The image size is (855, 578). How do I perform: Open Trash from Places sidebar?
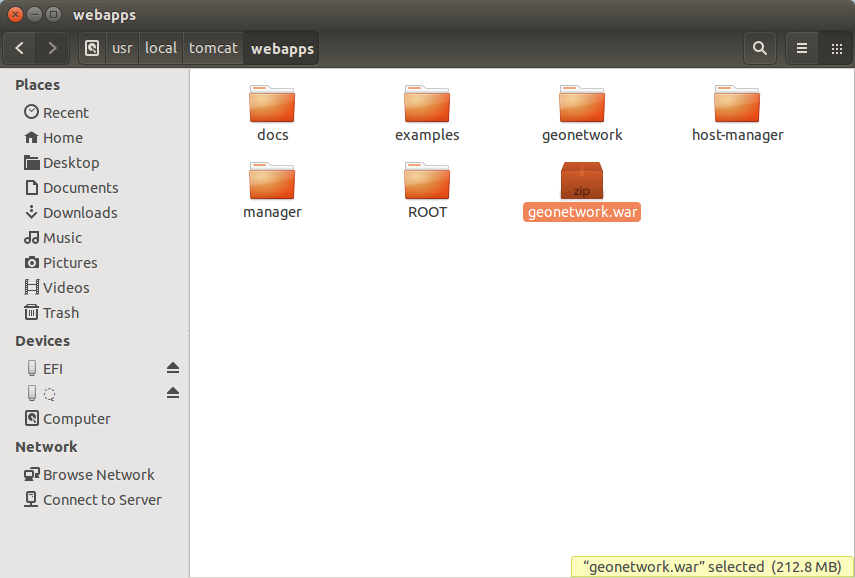[60, 313]
